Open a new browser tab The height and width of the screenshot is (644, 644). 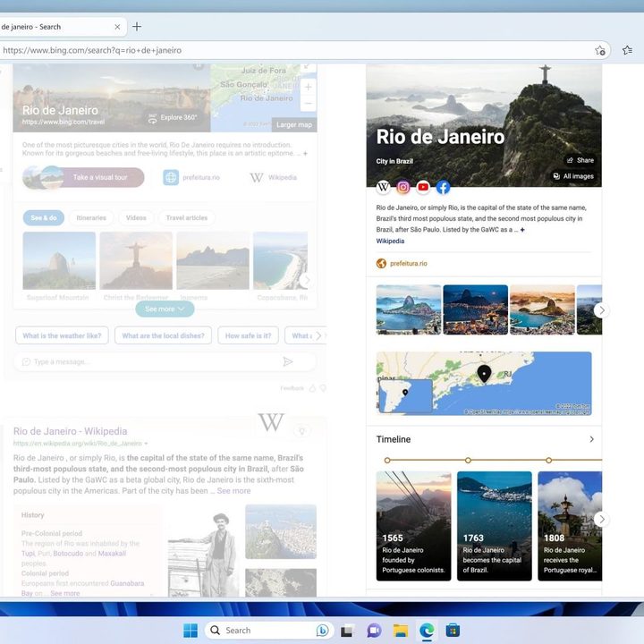coord(137,27)
